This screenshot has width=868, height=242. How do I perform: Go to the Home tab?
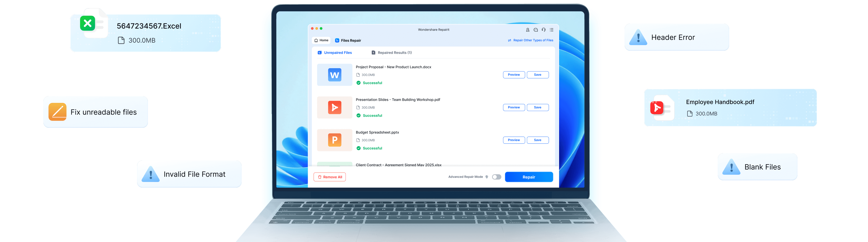pyautogui.click(x=321, y=40)
